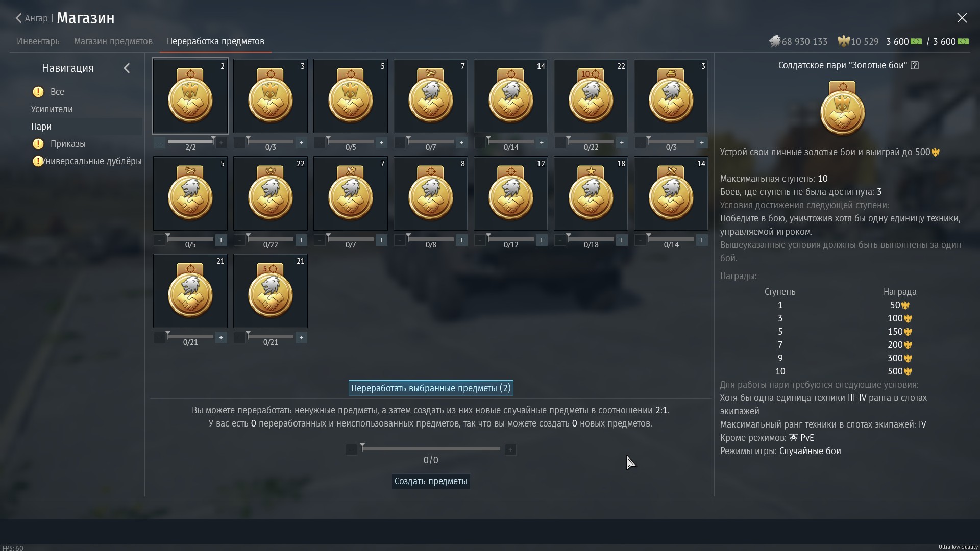Click the 0/14 quantity slider in the top row
980x551 pixels.
pyautogui.click(x=510, y=141)
